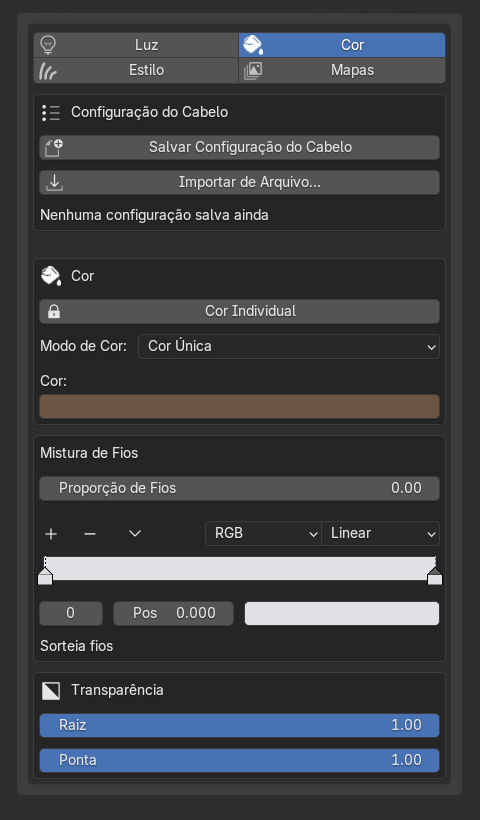The height and width of the screenshot is (820, 480).
Task: Click the Transparência section icon
Action: tap(51, 691)
